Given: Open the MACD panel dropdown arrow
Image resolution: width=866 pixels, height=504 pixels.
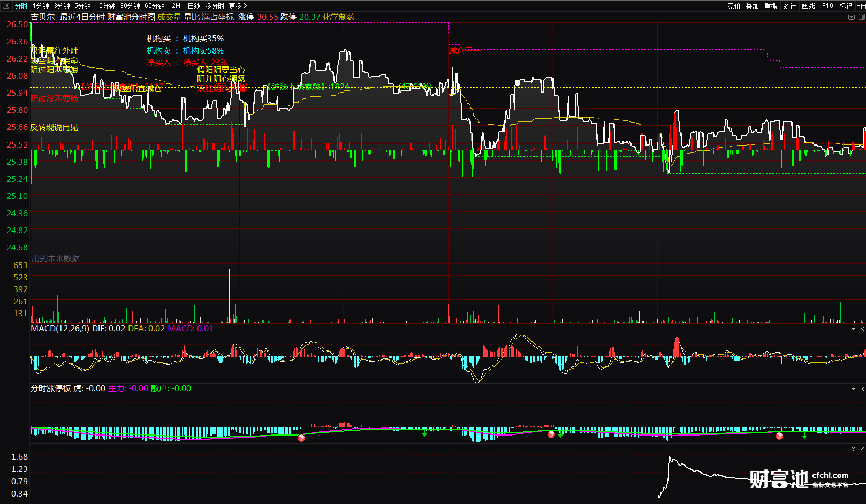Looking at the screenshot, I should click(x=853, y=329).
